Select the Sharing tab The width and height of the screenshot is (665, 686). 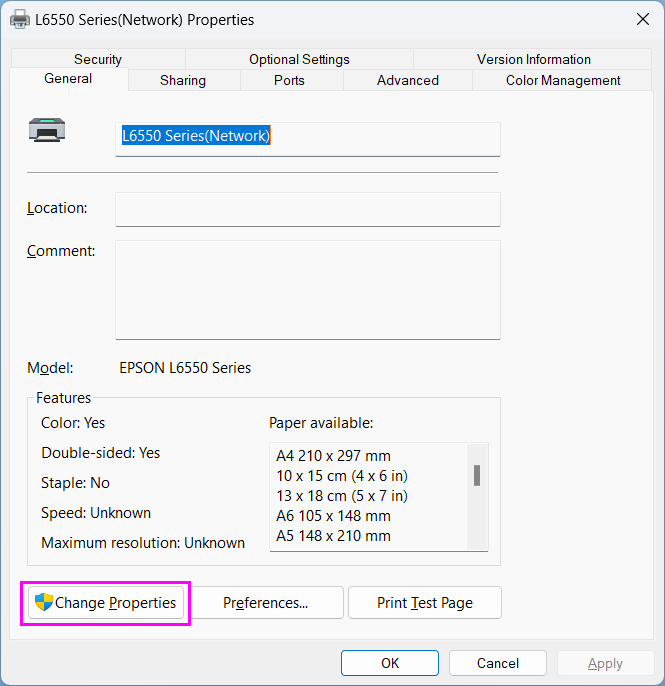click(x=183, y=80)
